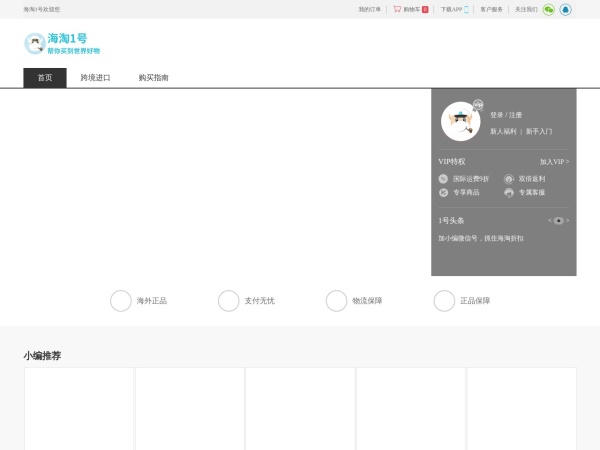The image size is (600, 450).
Task: Open the fourth 小编推荐 product card
Action: (x=411, y=409)
